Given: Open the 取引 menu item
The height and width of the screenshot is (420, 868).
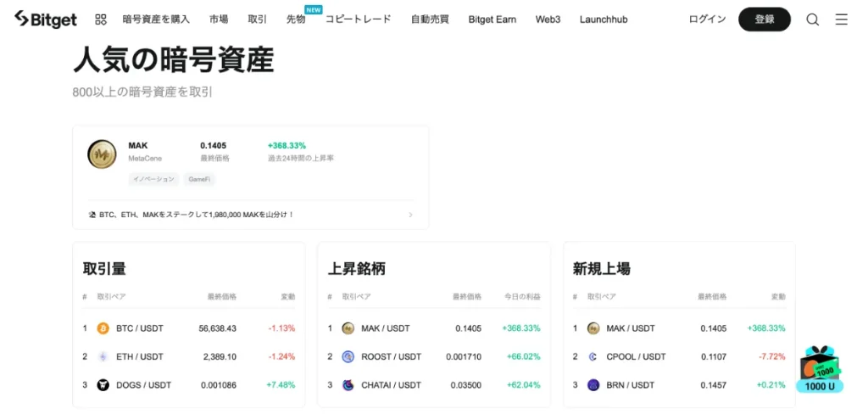Looking at the screenshot, I should (257, 20).
